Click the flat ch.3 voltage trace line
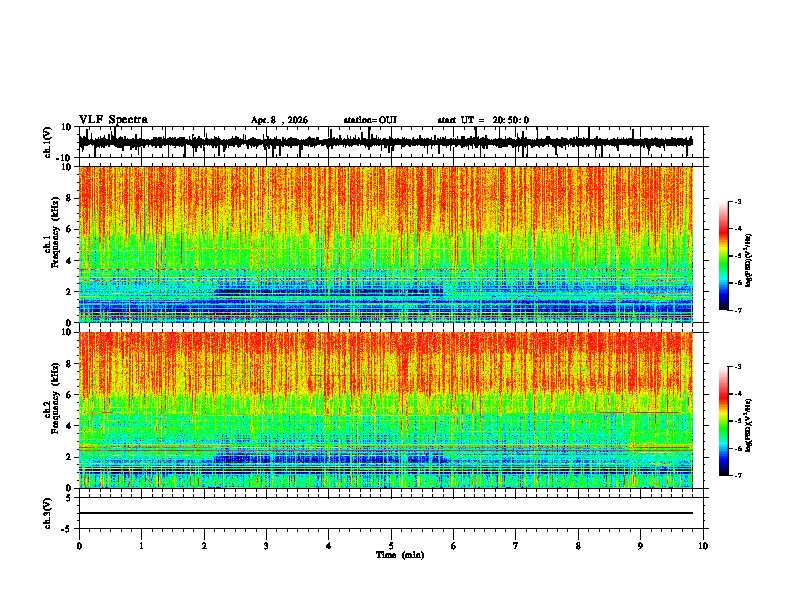This screenshot has width=792, height=612. (386, 513)
